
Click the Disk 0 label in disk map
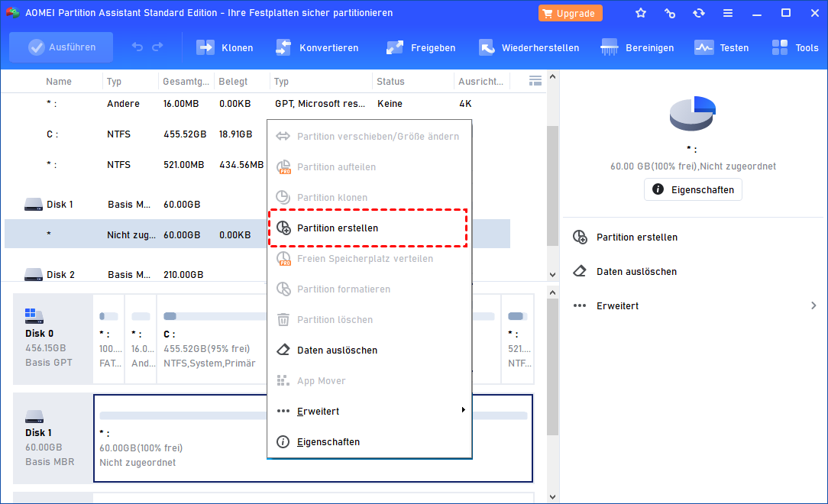tap(39, 334)
